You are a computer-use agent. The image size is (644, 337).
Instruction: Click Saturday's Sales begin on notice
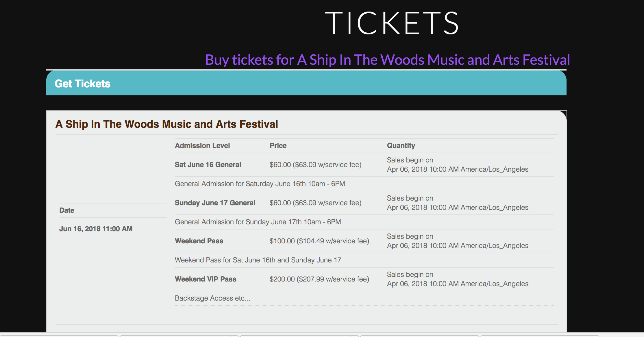point(458,165)
